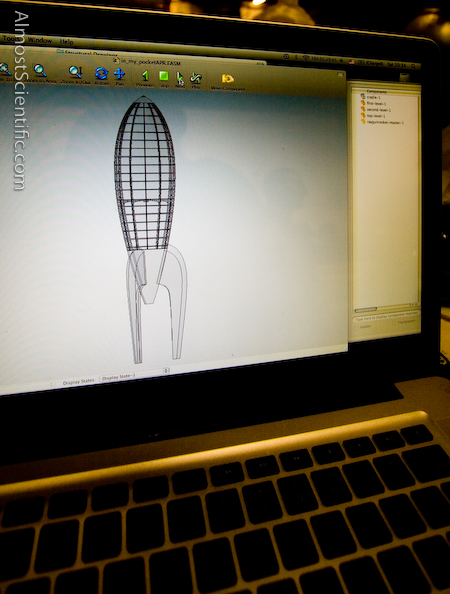Click the leftmost zoom magnifier icon
Image resolution: width=450 pixels, height=594 pixels.
[x=5, y=69]
